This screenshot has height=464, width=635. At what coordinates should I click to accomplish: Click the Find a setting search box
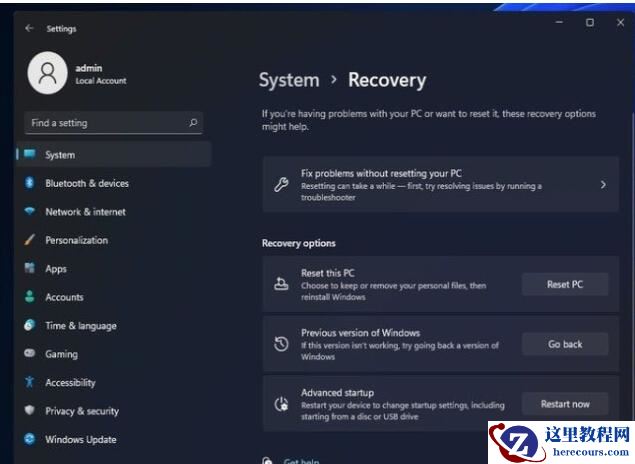click(x=113, y=123)
